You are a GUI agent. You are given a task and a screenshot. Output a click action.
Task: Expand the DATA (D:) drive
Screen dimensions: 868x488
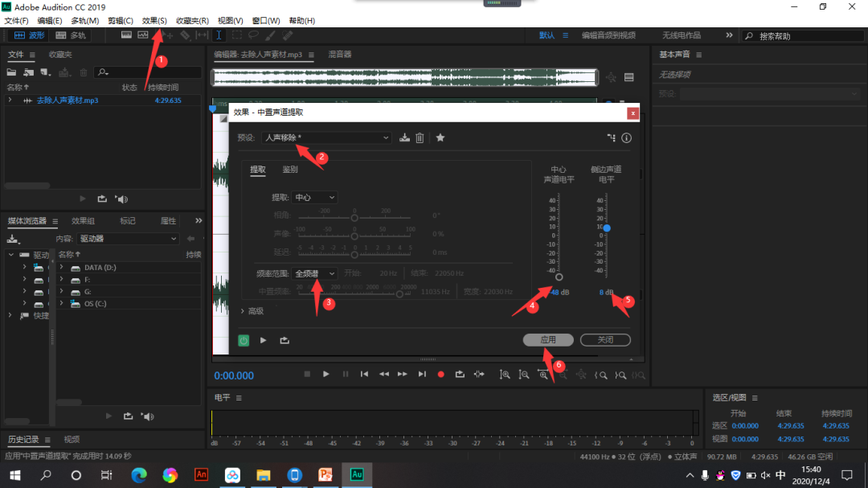pyautogui.click(x=61, y=268)
